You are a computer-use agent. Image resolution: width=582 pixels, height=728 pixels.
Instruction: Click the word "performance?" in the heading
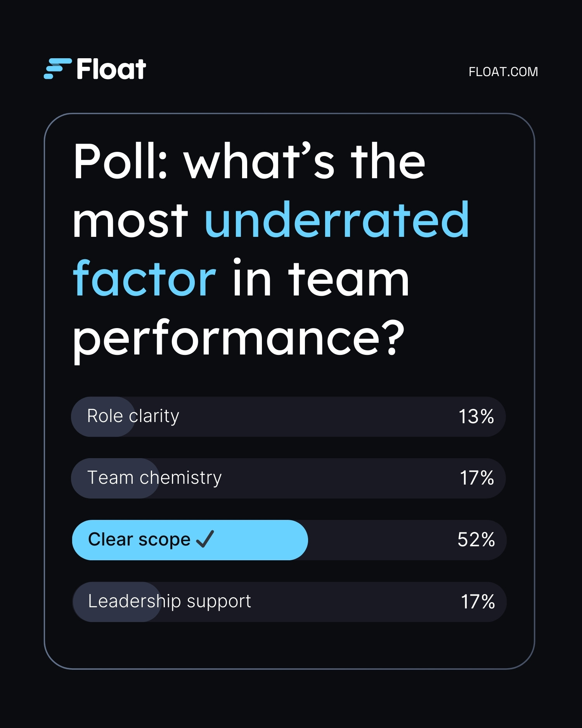[239, 338]
